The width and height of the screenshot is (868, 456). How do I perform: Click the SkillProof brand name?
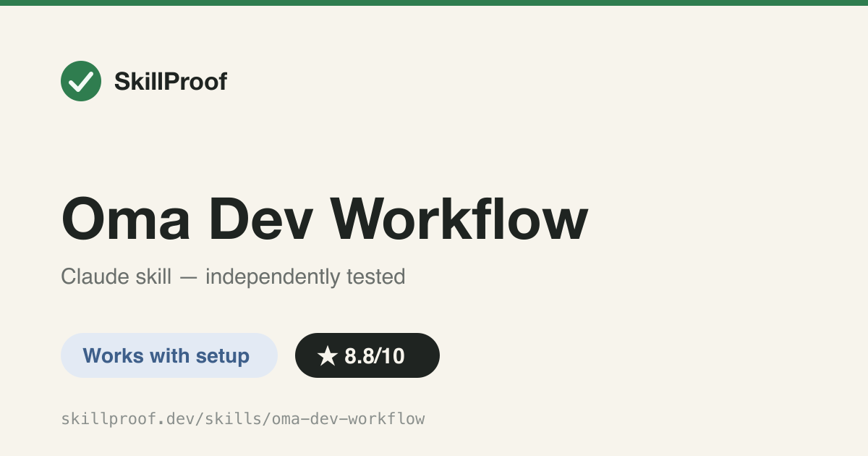tap(171, 81)
